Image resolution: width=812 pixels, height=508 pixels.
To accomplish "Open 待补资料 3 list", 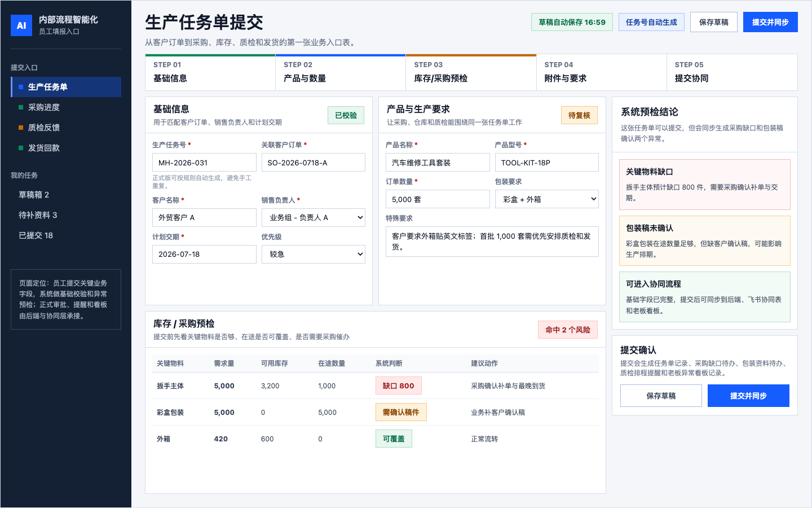I will point(66,215).
